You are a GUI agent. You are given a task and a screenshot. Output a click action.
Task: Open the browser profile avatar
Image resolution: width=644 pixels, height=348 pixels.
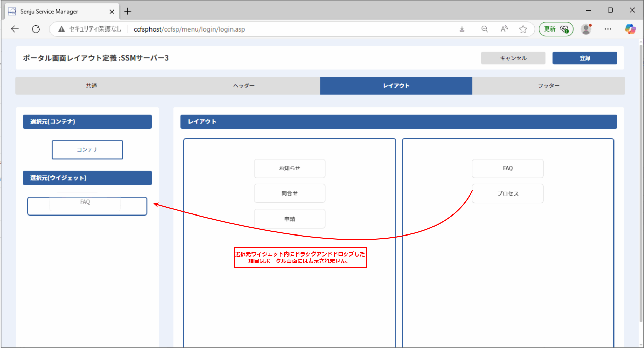pos(586,29)
